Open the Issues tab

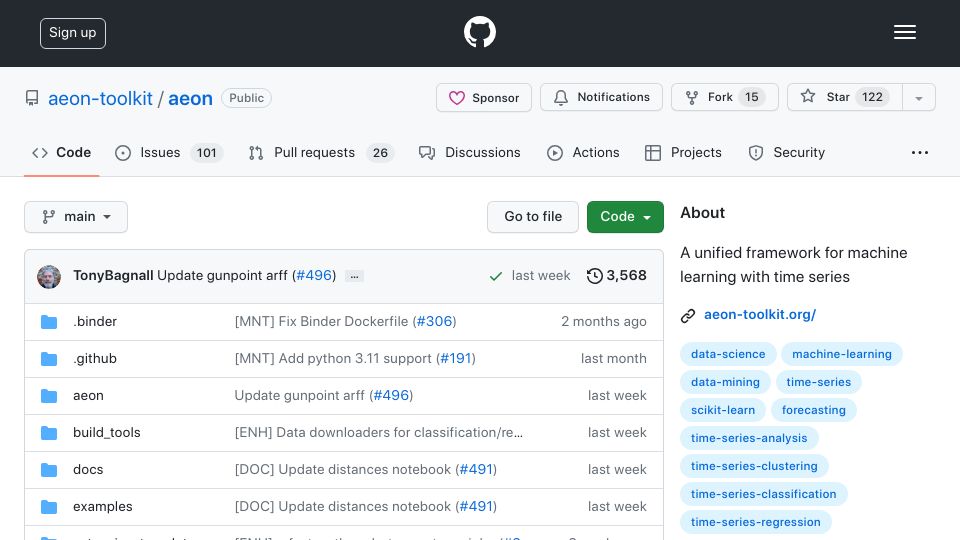pyautogui.click(x=168, y=152)
